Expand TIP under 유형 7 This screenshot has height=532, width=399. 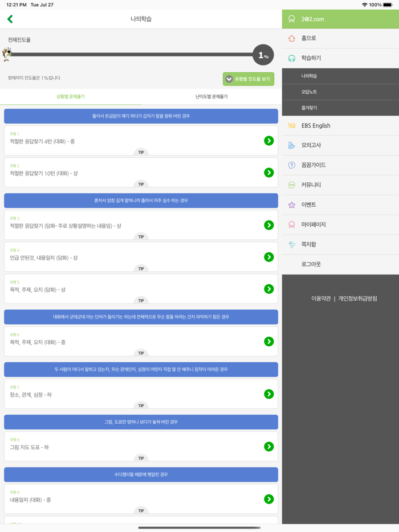pyautogui.click(x=141, y=406)
